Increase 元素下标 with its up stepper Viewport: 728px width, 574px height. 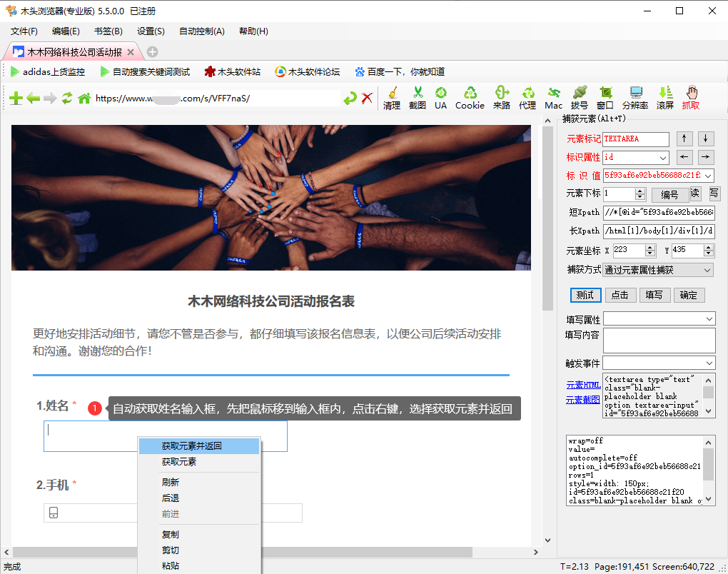641,190
